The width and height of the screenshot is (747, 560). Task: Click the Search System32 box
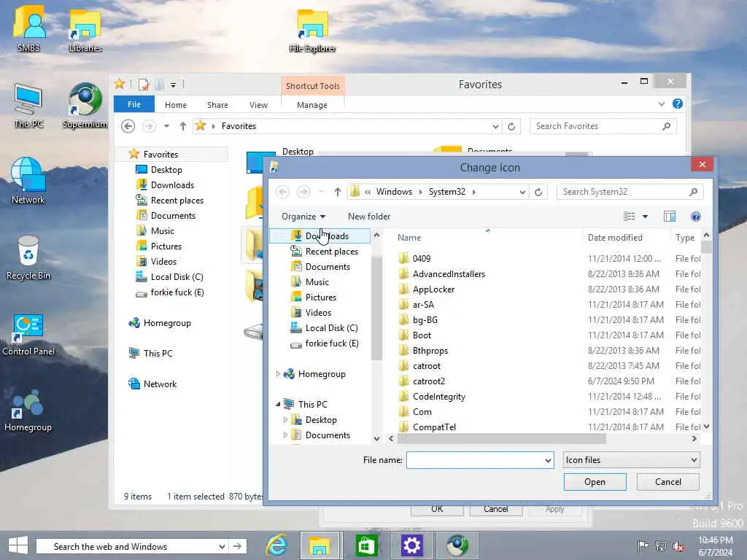point(630,192)
